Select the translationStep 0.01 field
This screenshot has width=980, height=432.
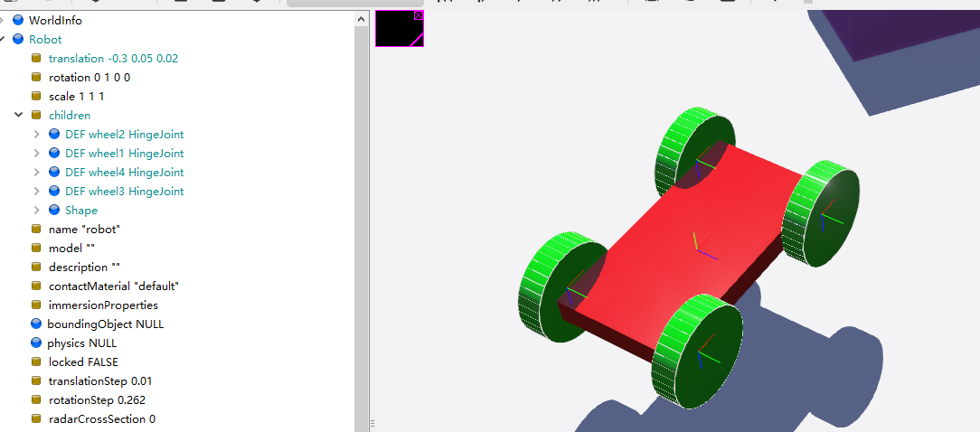coord(100,381)
